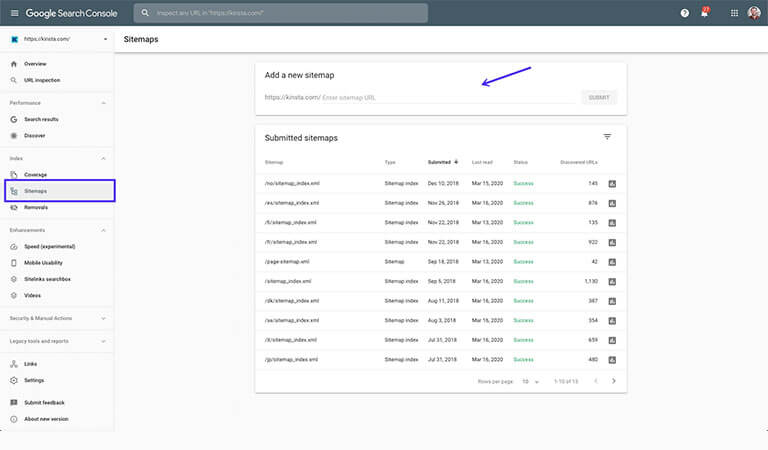Screen dimensions: 768x450
Task: Open the Rows per page dropdown
Action: coord(530,381)
